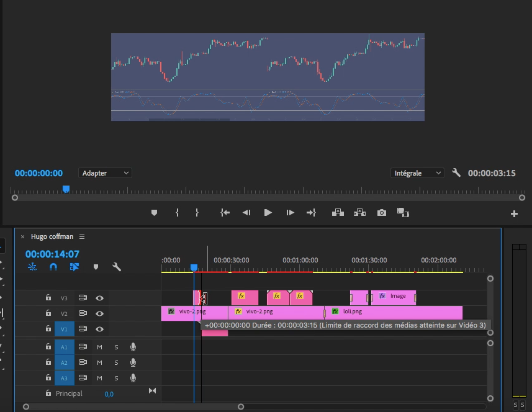Screen dimensions: 532x412
Task: Toggle lock on track V2
Action: click(x=48, y=313)
